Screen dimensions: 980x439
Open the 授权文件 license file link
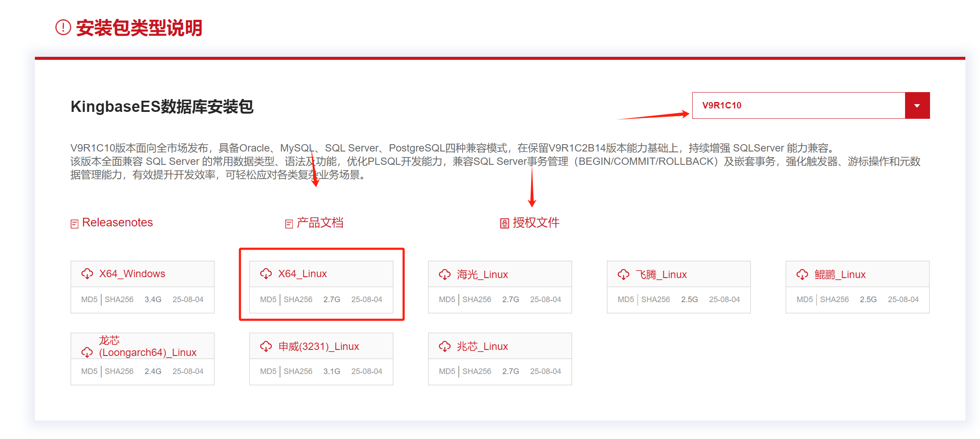click(x=536, y=223)
